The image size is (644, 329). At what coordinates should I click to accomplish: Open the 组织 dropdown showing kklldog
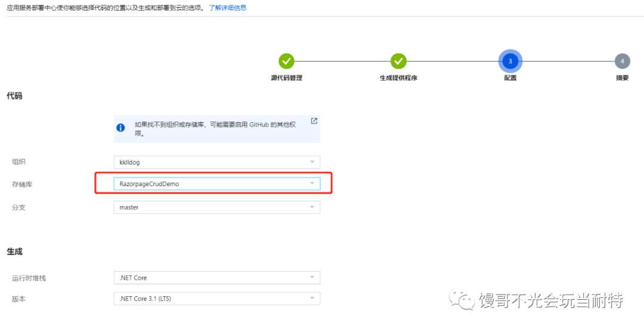[x=217, y=162]
